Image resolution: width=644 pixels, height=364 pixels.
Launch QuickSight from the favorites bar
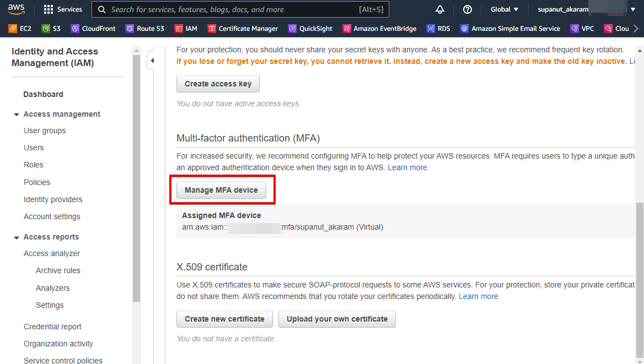(310, 28)
